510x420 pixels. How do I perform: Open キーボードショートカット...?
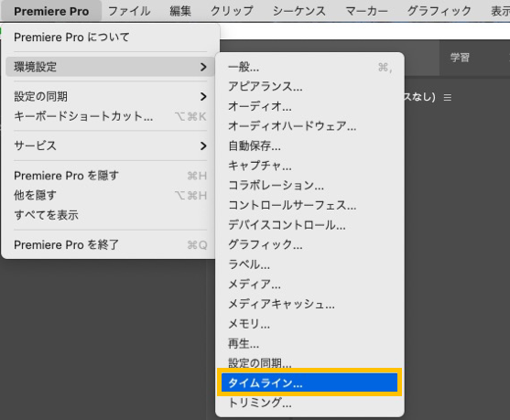pyautogui.click(x=110, y=116)
